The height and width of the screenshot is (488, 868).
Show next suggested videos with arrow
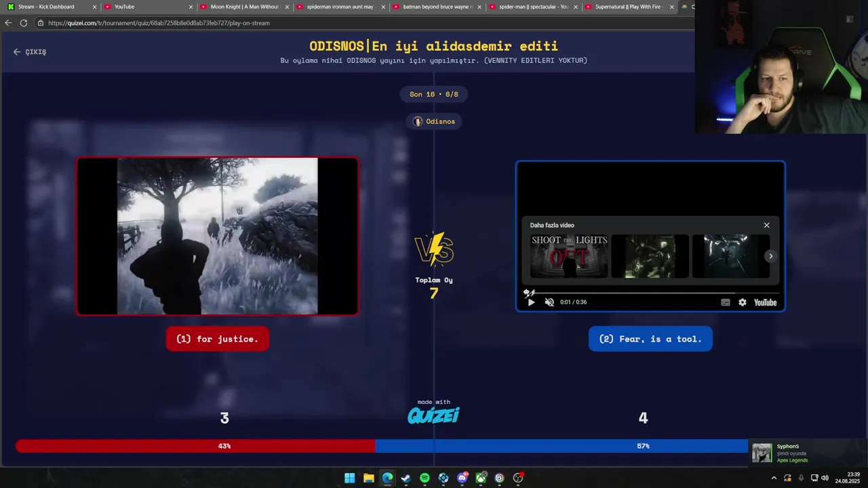coord(770,256)
